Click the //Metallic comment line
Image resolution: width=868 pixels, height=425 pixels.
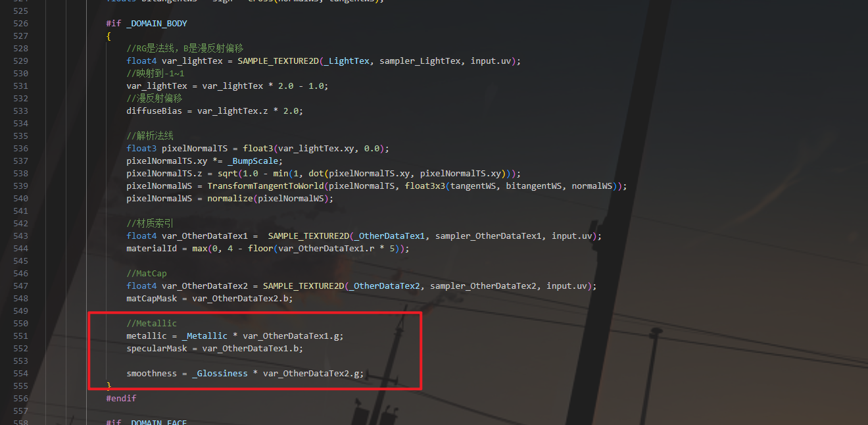[152, 323]
